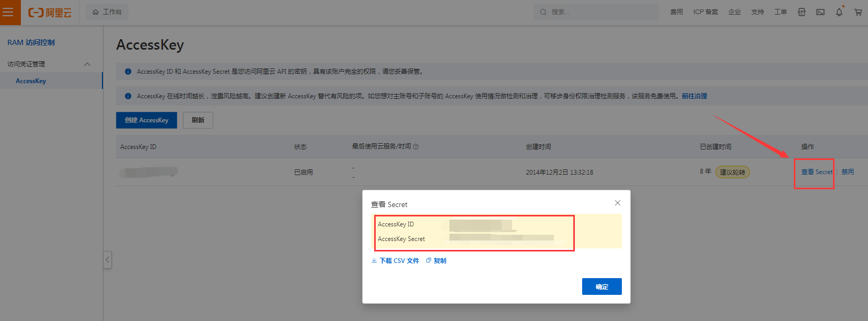Open the ICP 备案 menu
Screen dimensions: 868x321
coord(705,12)
